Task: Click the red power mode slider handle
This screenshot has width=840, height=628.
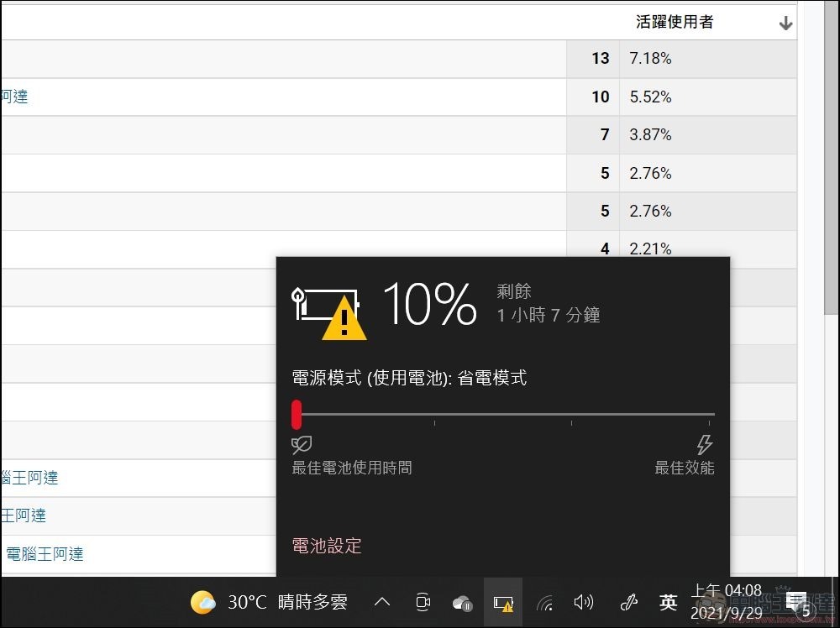Action: pyautogui.click(x=297, y=415)
